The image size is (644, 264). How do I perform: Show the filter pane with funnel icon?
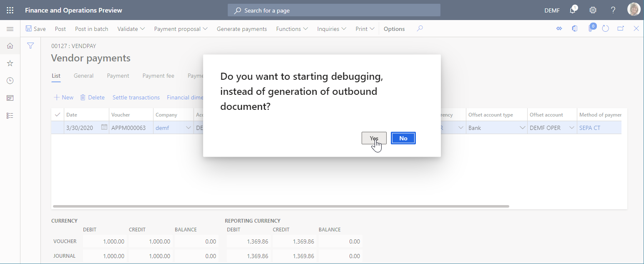pos(30,46)
